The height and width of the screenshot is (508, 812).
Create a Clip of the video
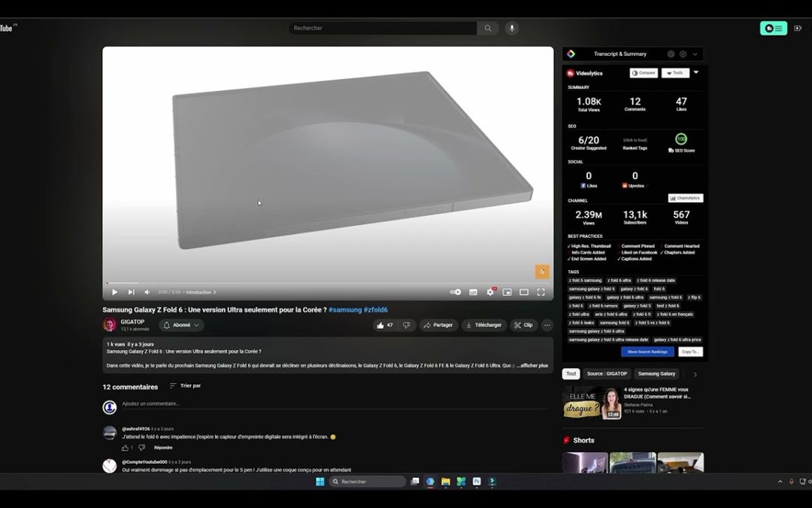click(523, 325)
